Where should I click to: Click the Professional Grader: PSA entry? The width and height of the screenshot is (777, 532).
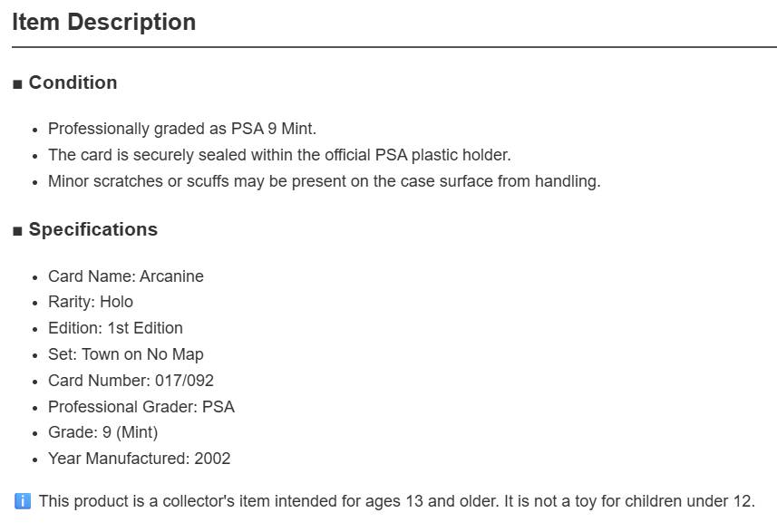tap(141, 407)
